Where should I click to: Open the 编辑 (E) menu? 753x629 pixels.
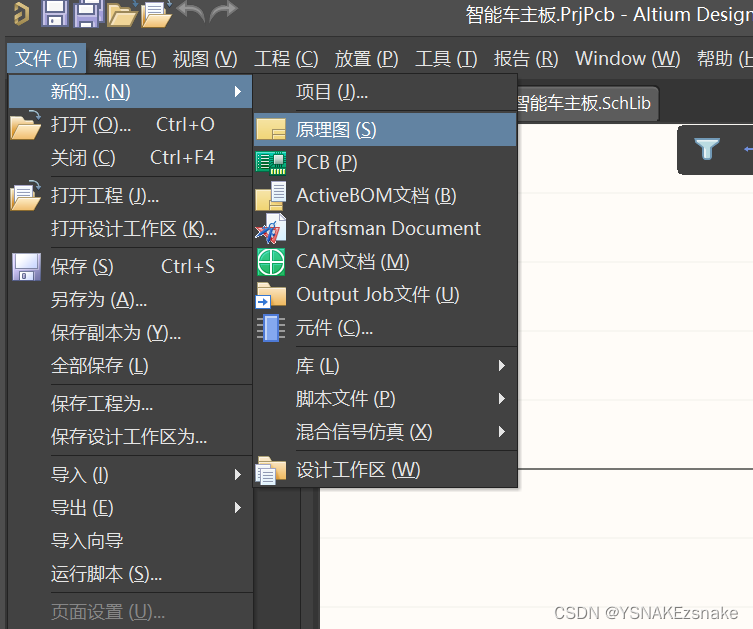pyautogui.click(x=125, y=59)
